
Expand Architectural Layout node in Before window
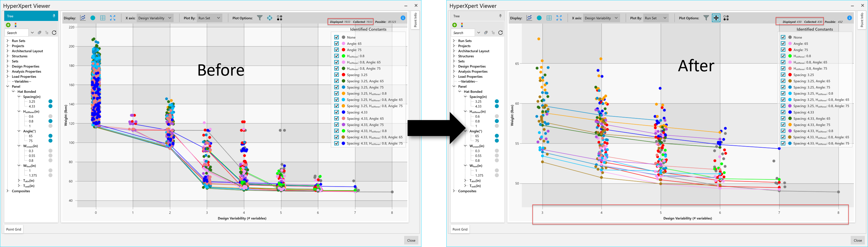[x=7, y=51]
